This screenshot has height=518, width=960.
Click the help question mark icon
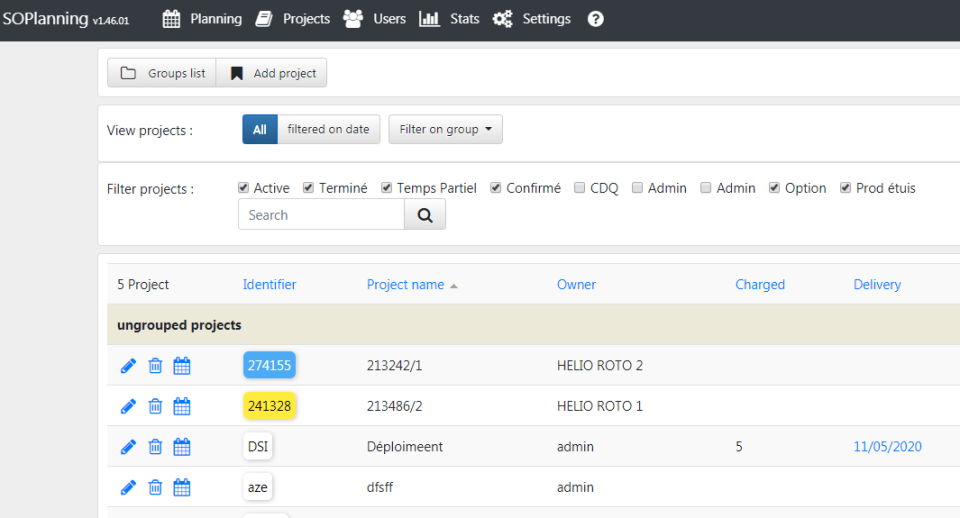[x=595, y=19]
